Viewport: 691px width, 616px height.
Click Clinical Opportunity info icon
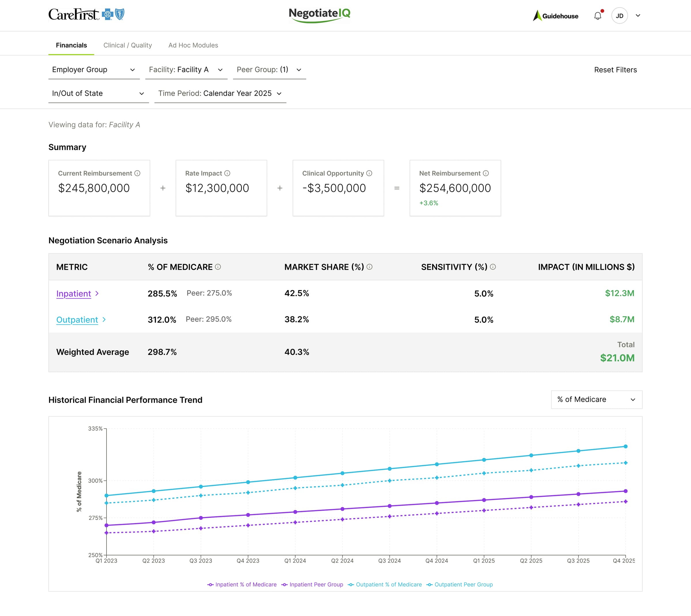(369, 173)
